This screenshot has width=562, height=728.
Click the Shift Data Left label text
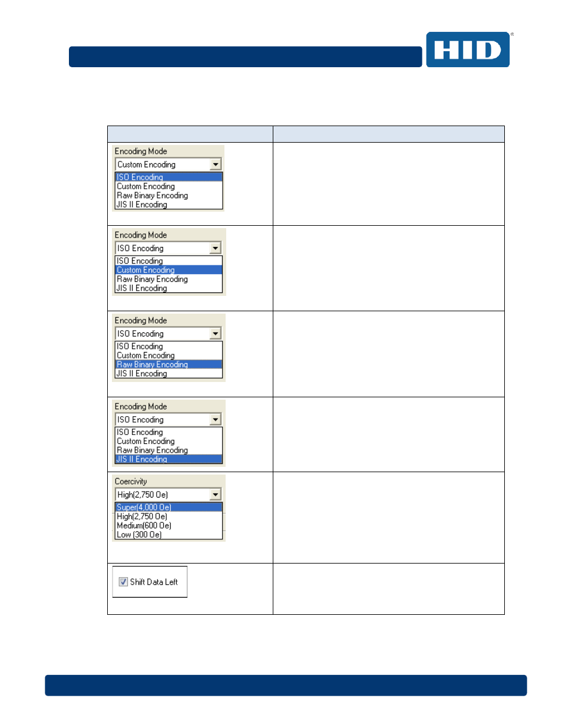pos(154,582)
